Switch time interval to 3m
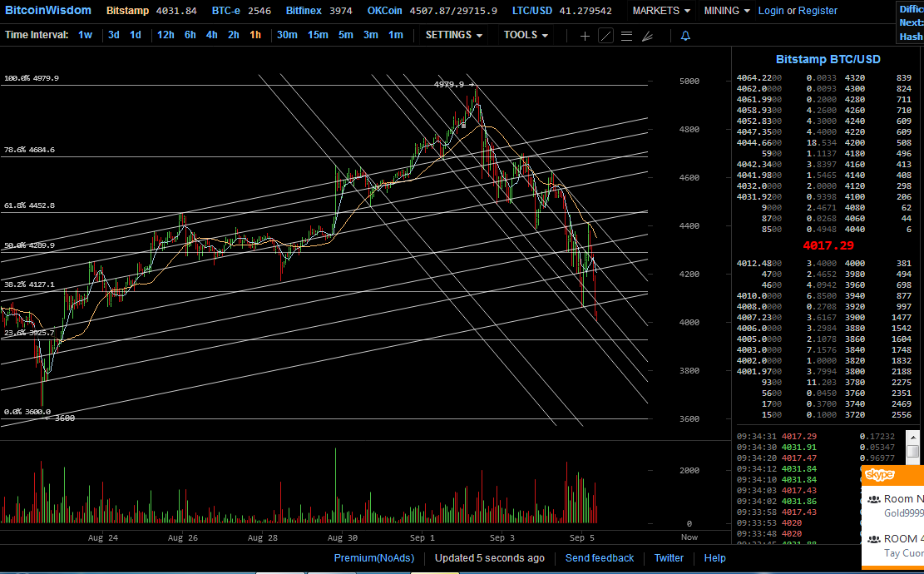 (x=371, y=35)
